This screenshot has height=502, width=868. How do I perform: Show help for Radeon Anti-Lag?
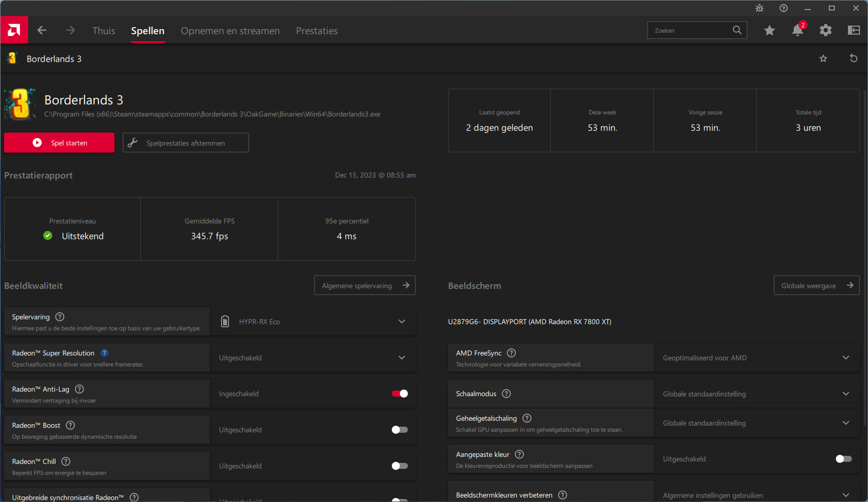(79, 389)
